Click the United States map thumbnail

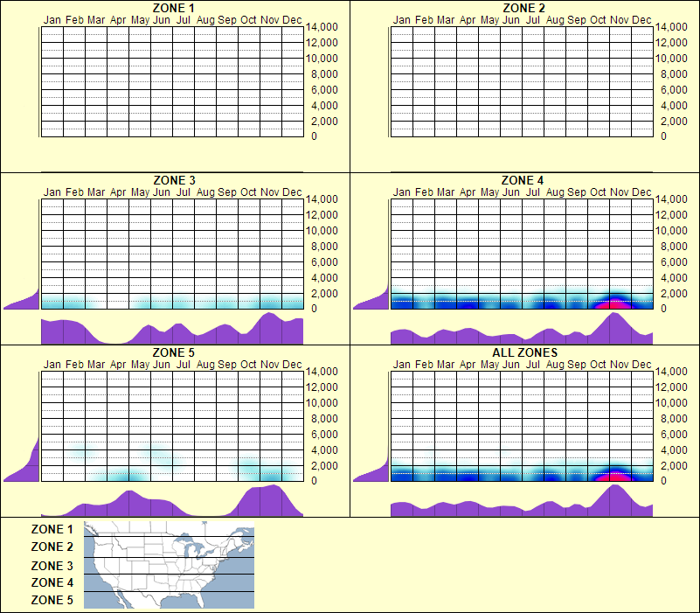168,564
